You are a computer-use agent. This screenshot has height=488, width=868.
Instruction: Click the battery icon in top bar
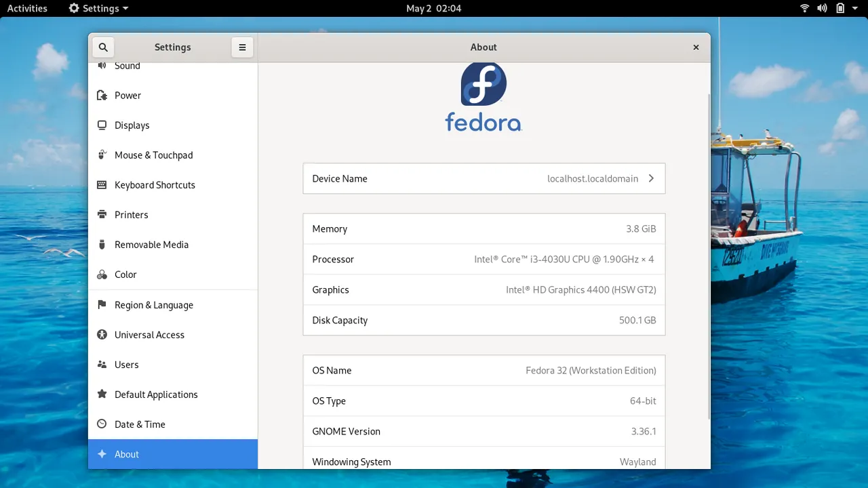coord(840,8)
